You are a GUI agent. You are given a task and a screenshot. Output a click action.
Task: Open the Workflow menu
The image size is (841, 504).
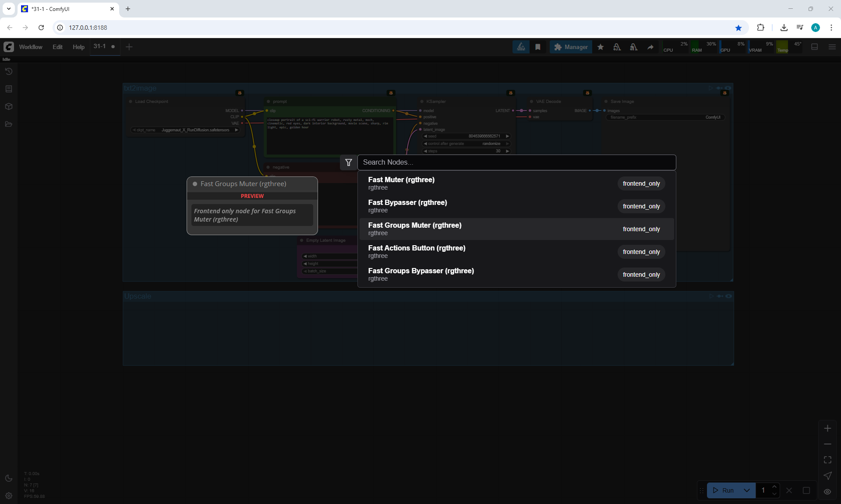coord(31,47)
